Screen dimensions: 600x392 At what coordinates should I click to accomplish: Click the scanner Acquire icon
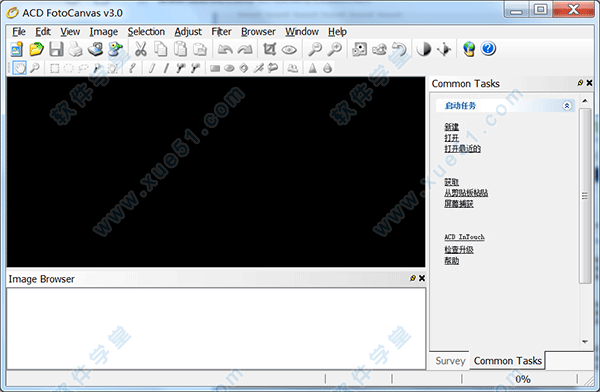[95, 49]
